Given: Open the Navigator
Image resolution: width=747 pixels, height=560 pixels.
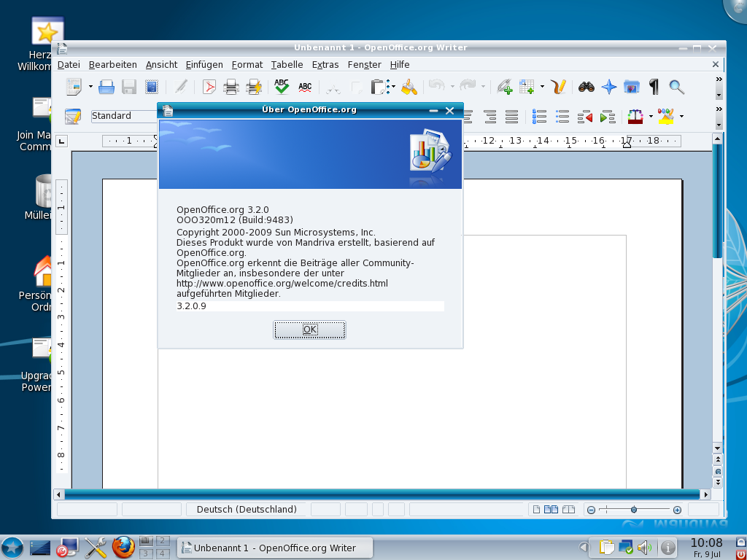Looking at the screenshot, I should click(609, 87).
